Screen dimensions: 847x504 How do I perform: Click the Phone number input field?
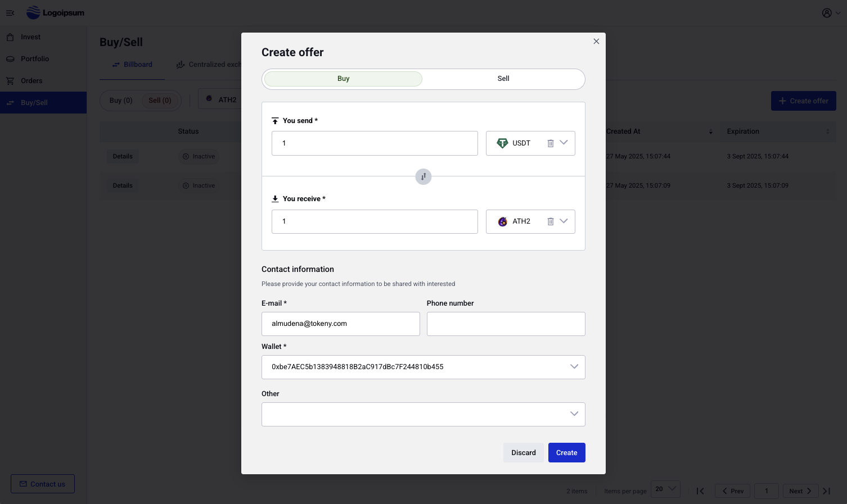coord(506,324)
